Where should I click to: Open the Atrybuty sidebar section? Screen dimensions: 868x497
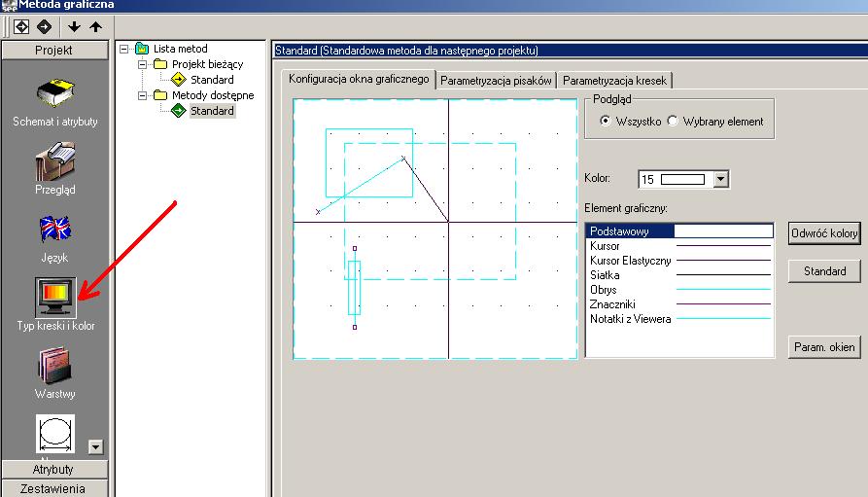53,470
